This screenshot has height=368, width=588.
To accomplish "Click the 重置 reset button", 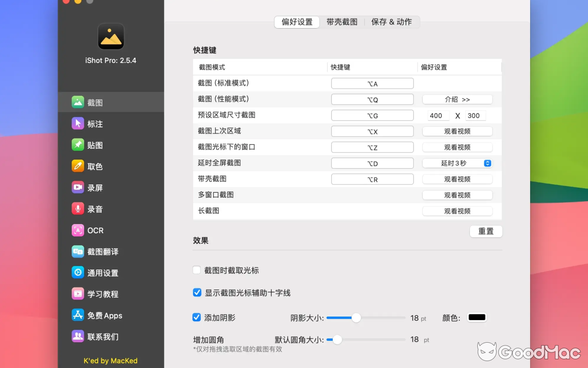I will point(486,231).
